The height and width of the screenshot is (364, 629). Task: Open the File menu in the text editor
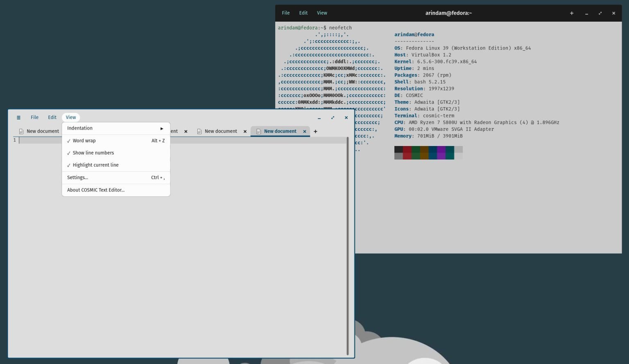(34, 117)
